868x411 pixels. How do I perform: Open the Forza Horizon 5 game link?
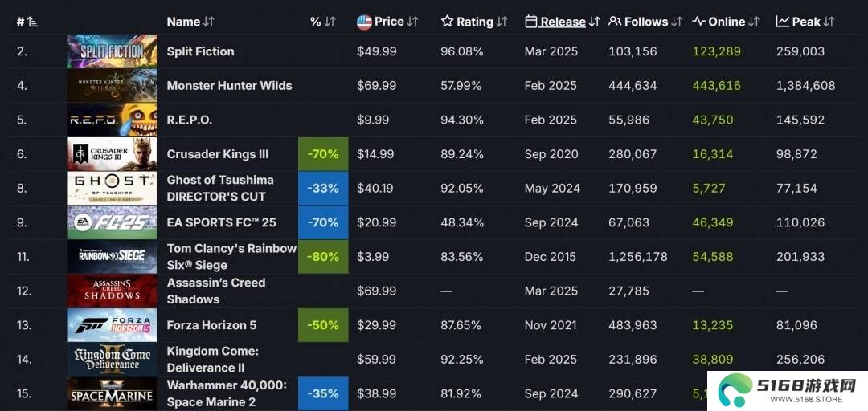(211, 325)
